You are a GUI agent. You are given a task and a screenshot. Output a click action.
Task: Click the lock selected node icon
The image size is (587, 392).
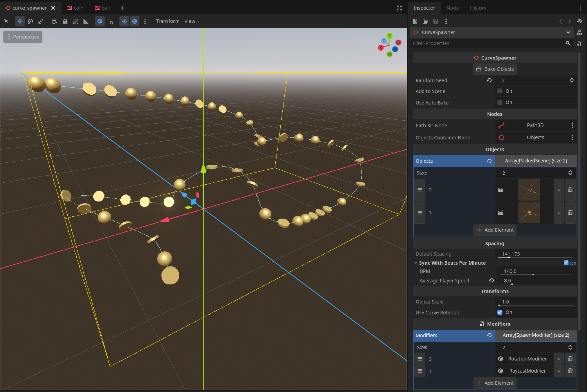(65, 21)
